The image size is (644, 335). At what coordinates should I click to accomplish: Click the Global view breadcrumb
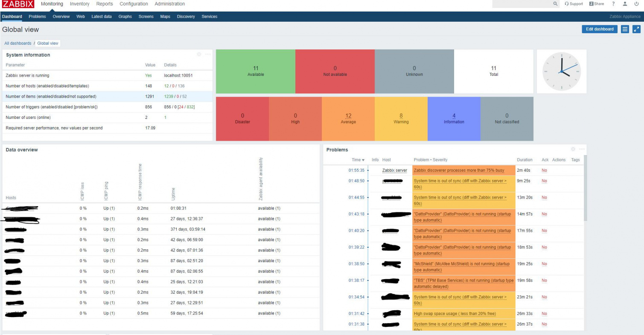pos(48,43)
